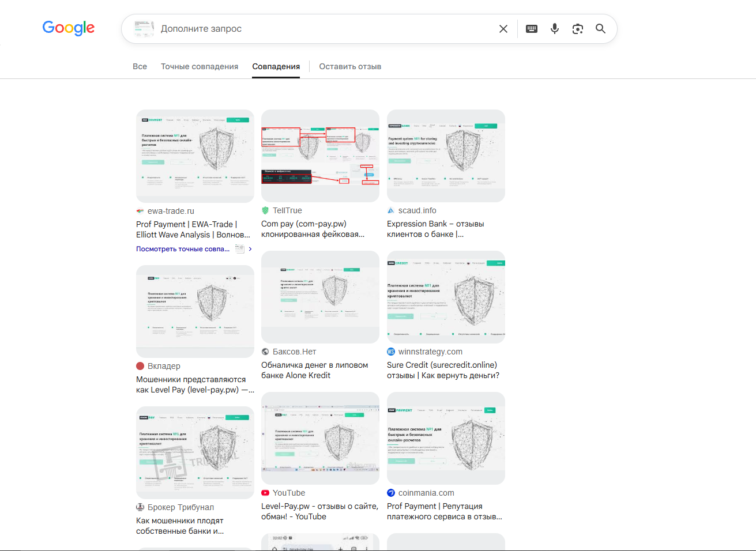Click the winnstrategy.com favicon
The height and width of the screenshot is (551, 756).
tap(391, 352)
